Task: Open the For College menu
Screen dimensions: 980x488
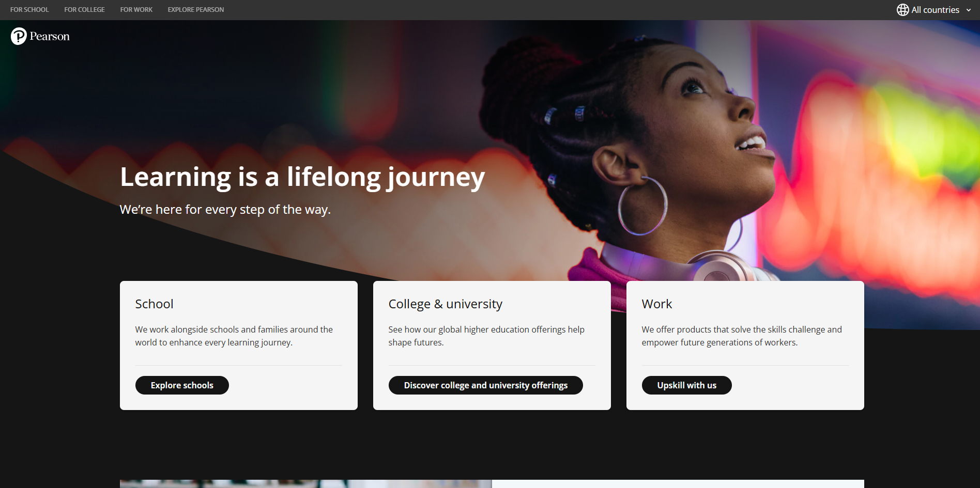Action: click(84, 10)
